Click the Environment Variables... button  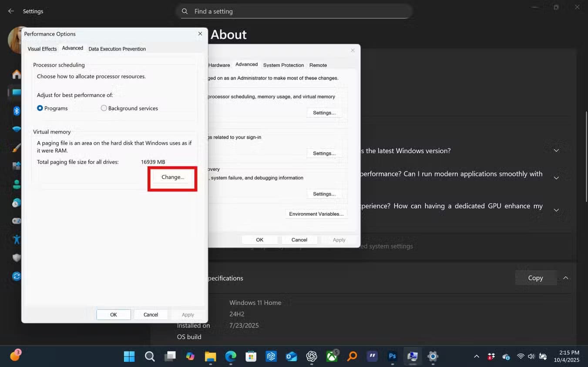pyautogui.click(x=316, y=214)
